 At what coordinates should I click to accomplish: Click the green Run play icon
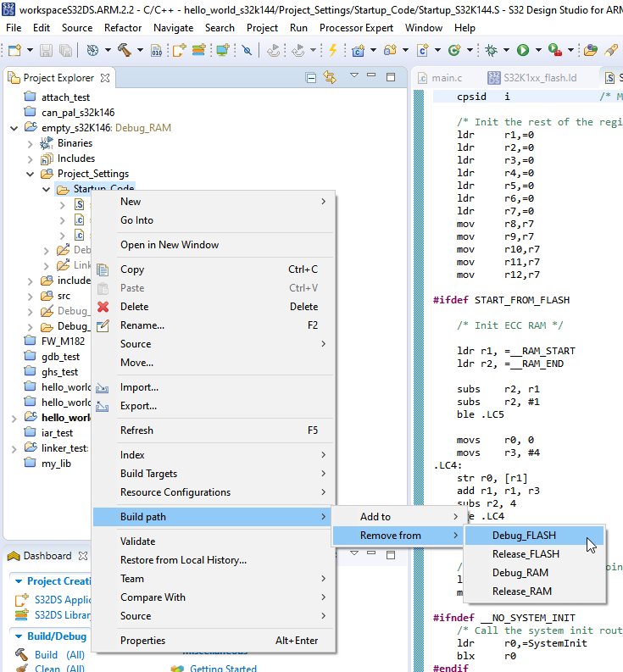coord(523,50)
